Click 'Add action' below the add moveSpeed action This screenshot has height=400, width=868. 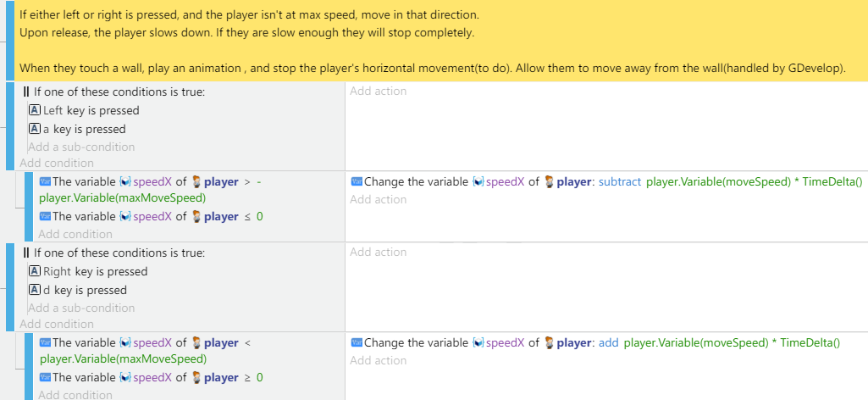378,361
